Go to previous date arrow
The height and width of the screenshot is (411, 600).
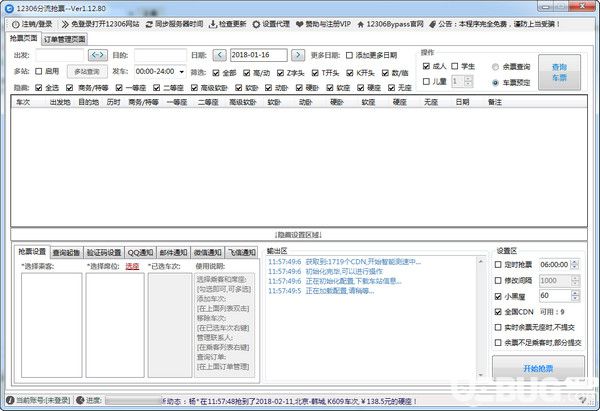[x=219, y=55]
